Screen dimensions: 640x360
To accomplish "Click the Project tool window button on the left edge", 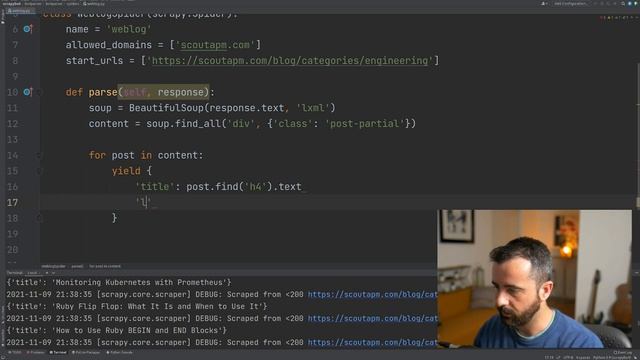I will pos(2,16).
